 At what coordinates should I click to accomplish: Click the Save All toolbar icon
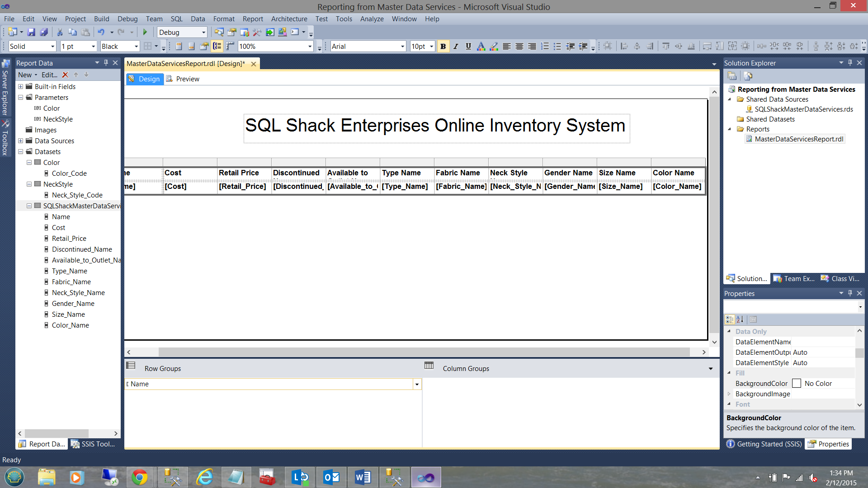click(44, 32)
